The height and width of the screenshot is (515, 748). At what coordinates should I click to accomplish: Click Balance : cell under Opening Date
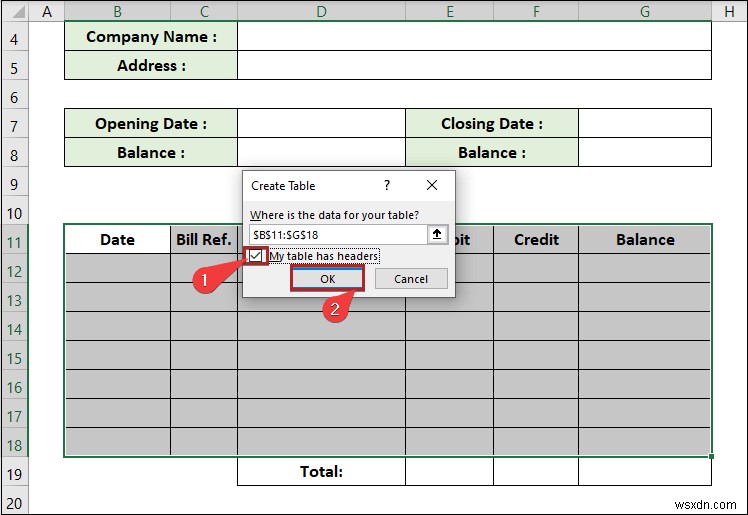pos(151,153)
